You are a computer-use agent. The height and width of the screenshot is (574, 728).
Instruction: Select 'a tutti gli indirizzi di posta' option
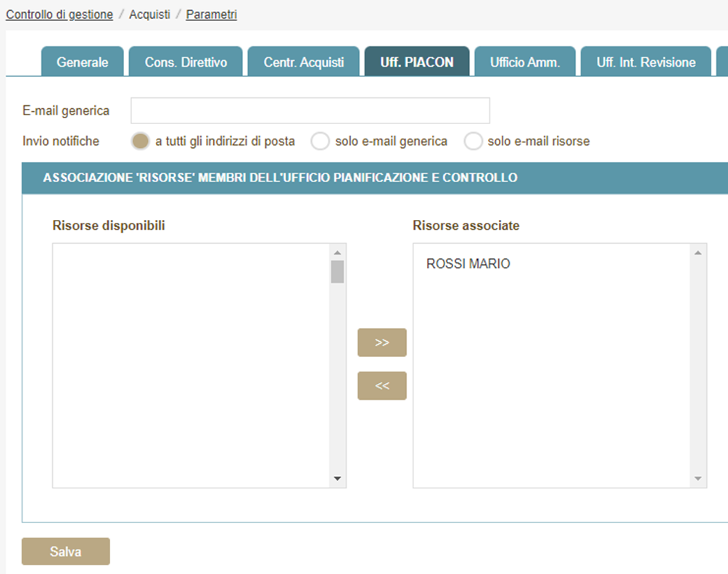pyautogui.click(x=140, y=142)
